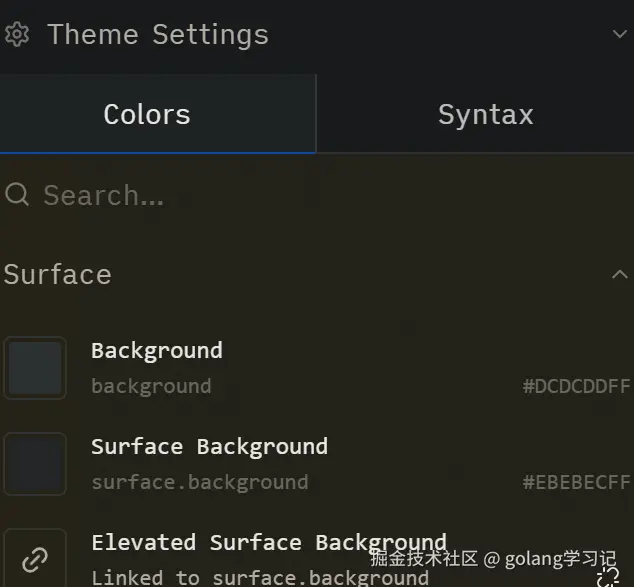Click the Theme Settings title text
Image resolution: width=634 pixels, height=587 pixels.
tap(158, 35)
